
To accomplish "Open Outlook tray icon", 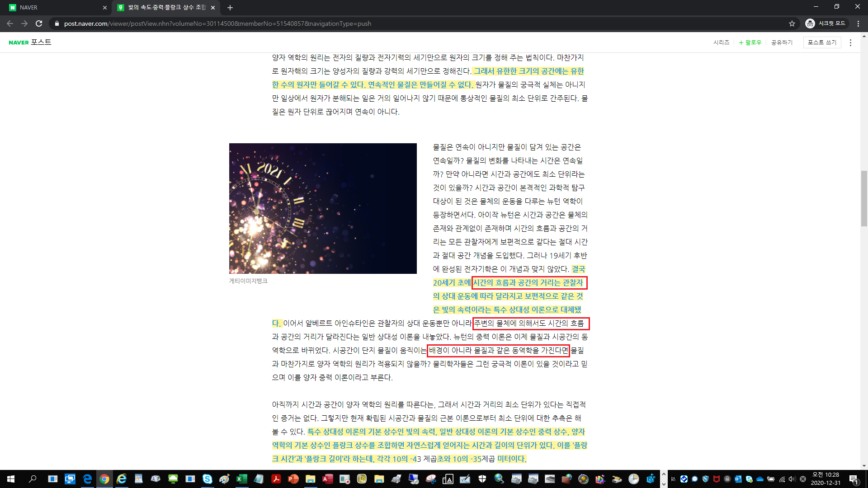I will tap(738, 479).
